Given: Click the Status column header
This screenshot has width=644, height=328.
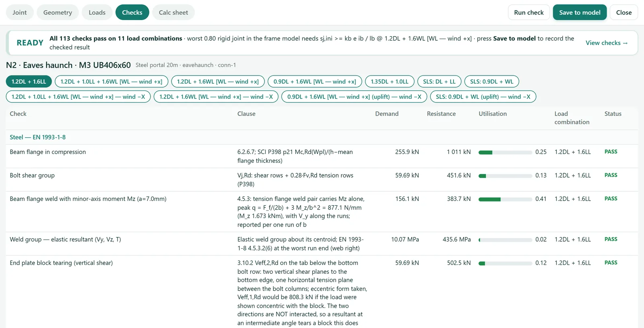Looking at the screenshot, I should [x=613, y=114].
